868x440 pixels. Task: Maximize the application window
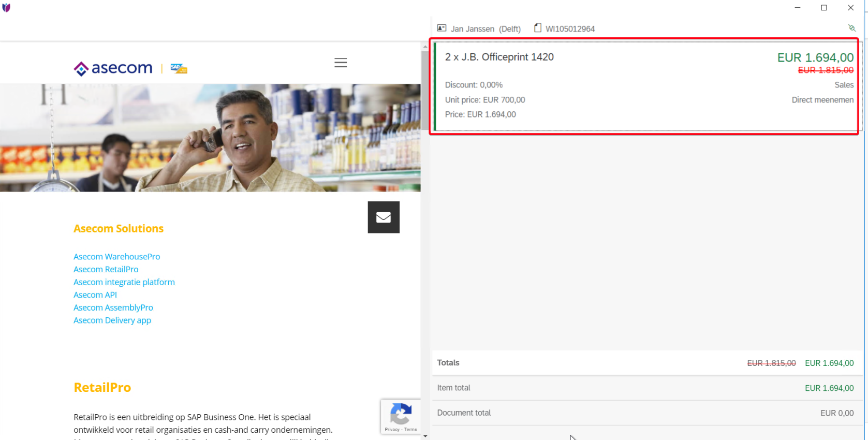click(823, 8)
